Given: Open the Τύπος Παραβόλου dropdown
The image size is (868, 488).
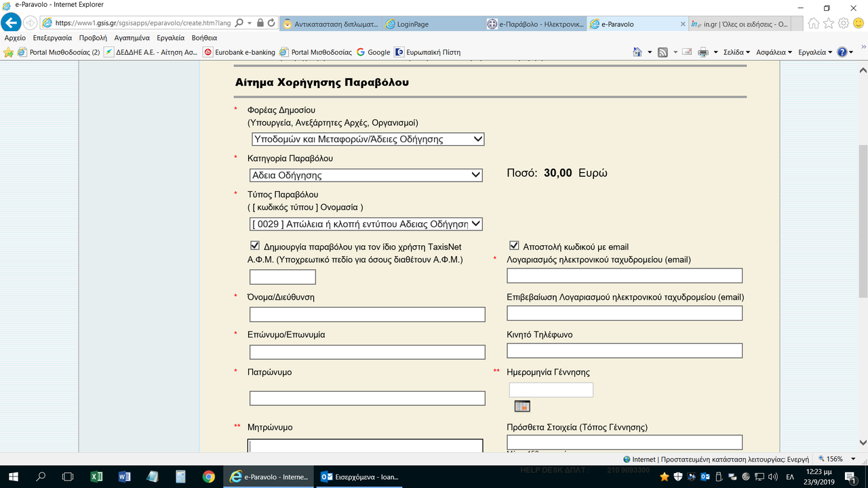Looking at the screenshot, I should tap(366, 224).
